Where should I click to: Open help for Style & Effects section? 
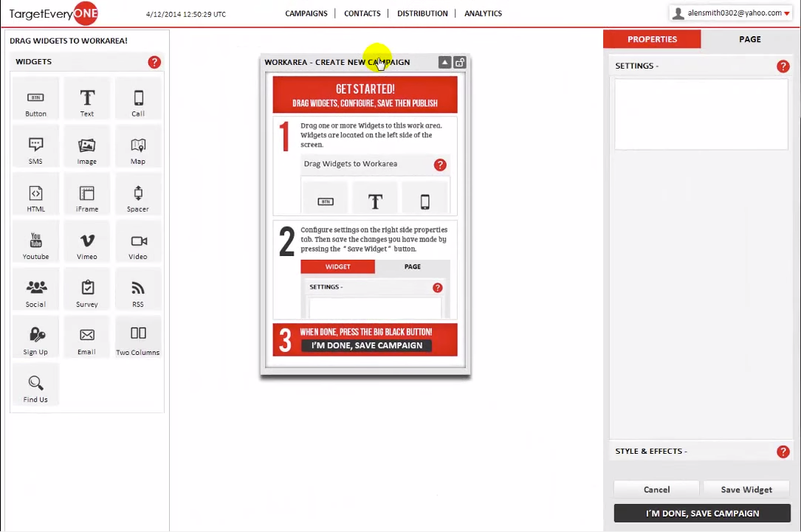coord(783,452)
